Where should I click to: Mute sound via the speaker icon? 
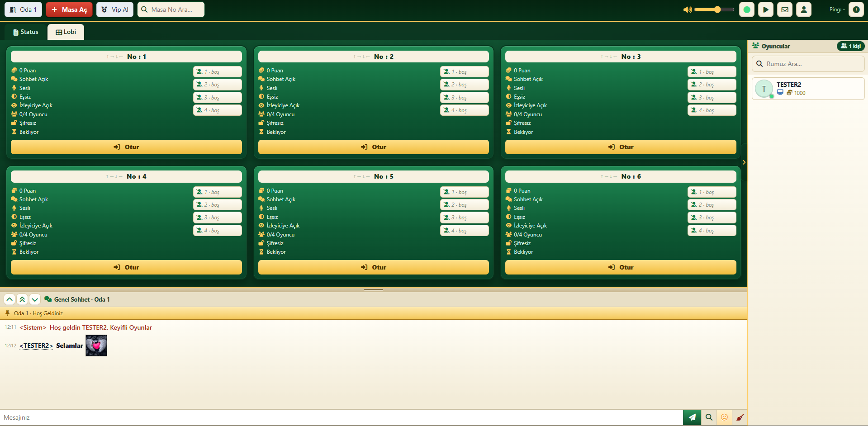click(x=688, y=9)
